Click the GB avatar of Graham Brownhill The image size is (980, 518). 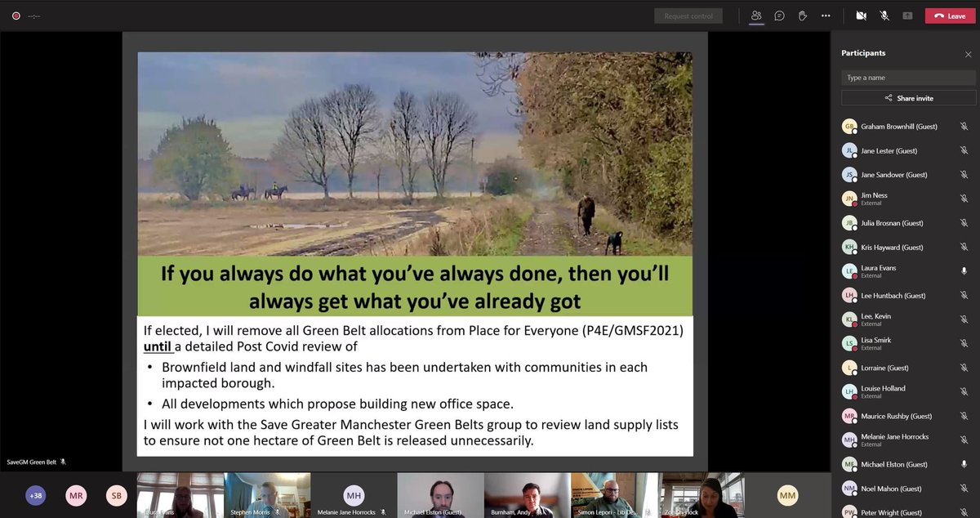pos(849,127)
